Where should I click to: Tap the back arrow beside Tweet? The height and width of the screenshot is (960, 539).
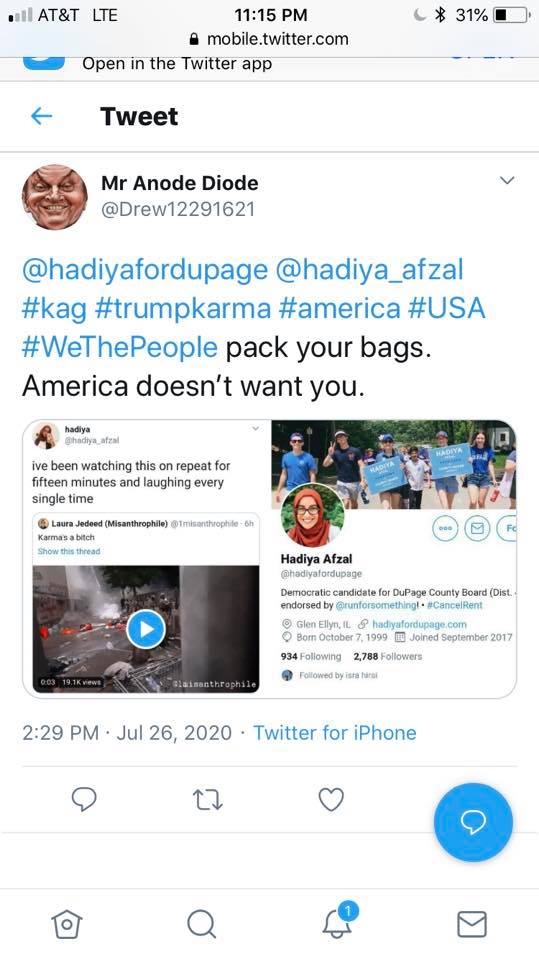coord(41,116)
